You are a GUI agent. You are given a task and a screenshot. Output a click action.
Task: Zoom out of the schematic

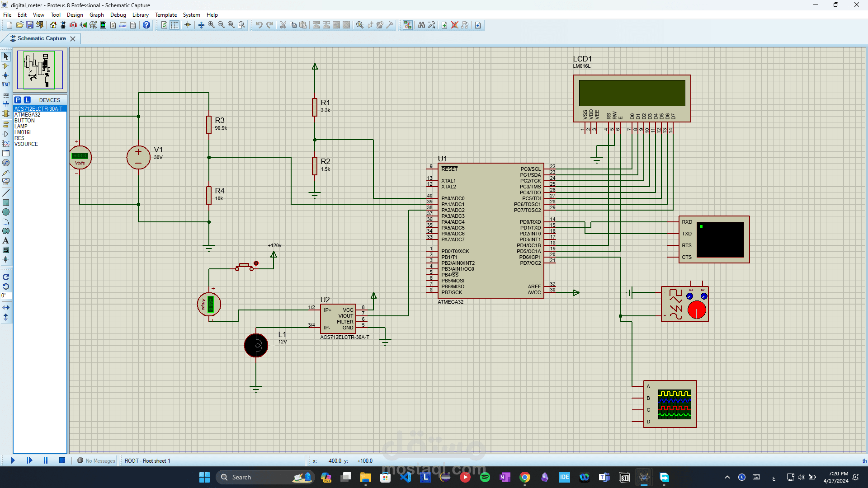(x=221, y=25)
